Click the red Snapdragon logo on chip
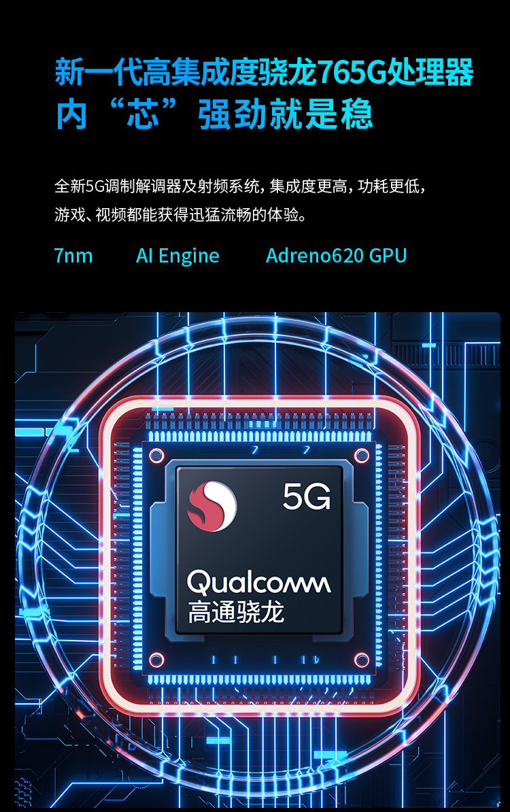 point(211,507)
